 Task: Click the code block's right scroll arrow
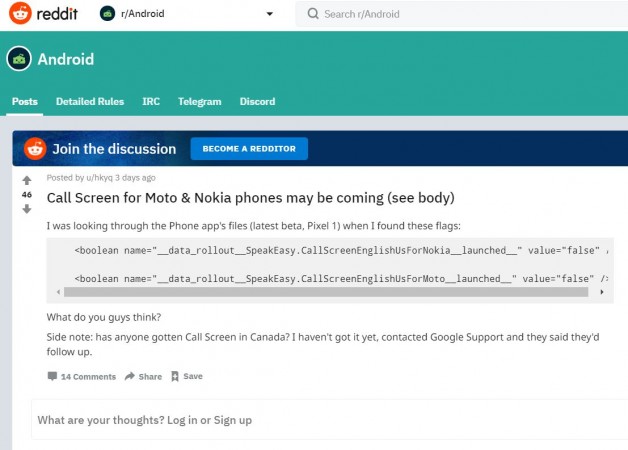coord(602,292)
